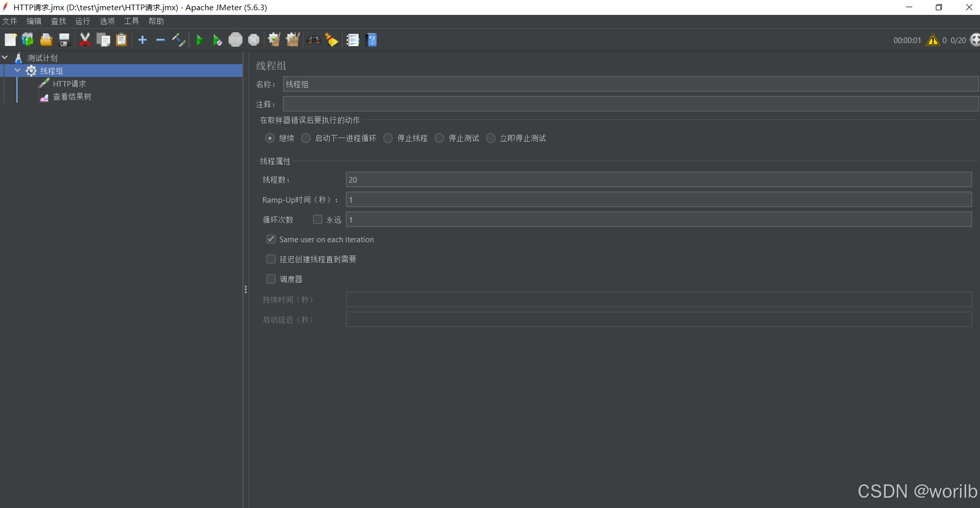
Task: Select the 停止测试 radio option
Action: pyautogui.click(x=439, y=138)
